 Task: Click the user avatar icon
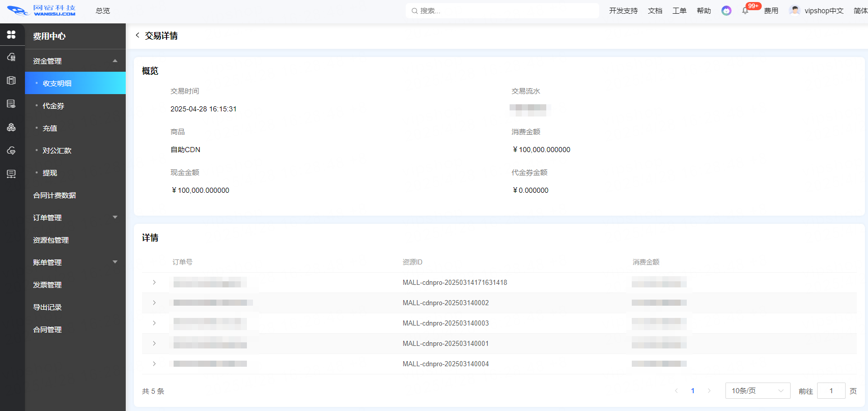tap(795, 10)
